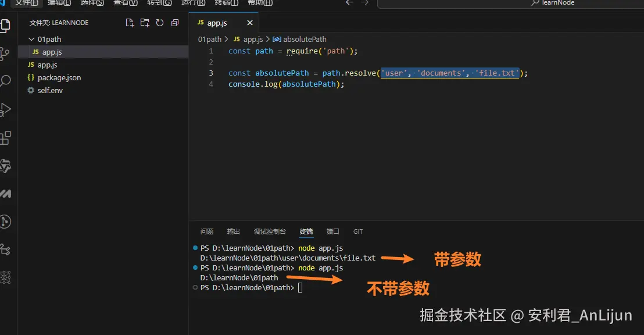
Task: Click line number 4 in the editor
Action: tap(211, 84)
